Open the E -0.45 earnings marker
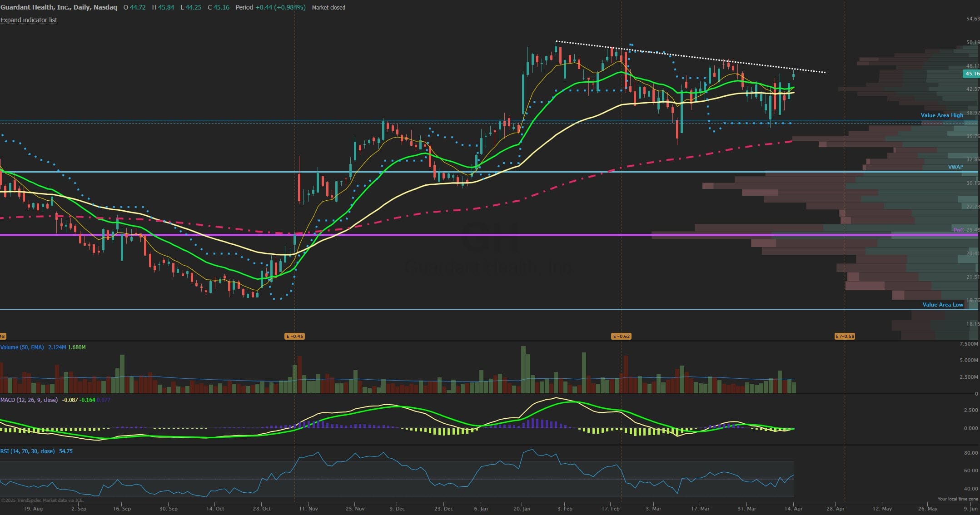980x515 pixels. tap(294, 337)
